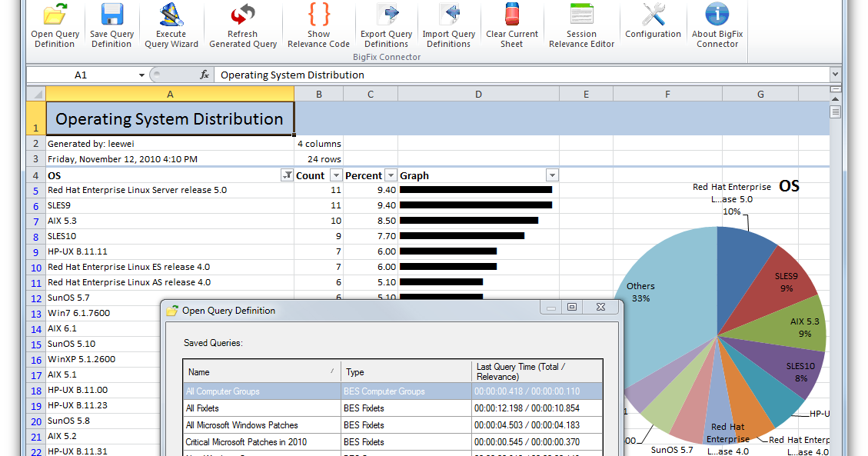Viewport: 868px width, 456px height.
Task: Click the 8.50 percent cell
Action: pyautogui.click(x=371, y=221)
